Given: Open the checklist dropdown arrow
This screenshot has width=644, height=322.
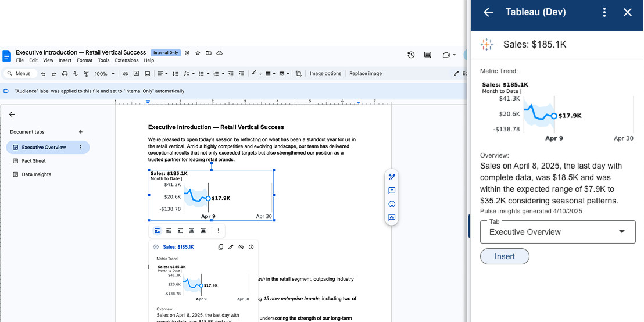Looking at the screenshot, I should pyautogui.click(x=193, y=74).
